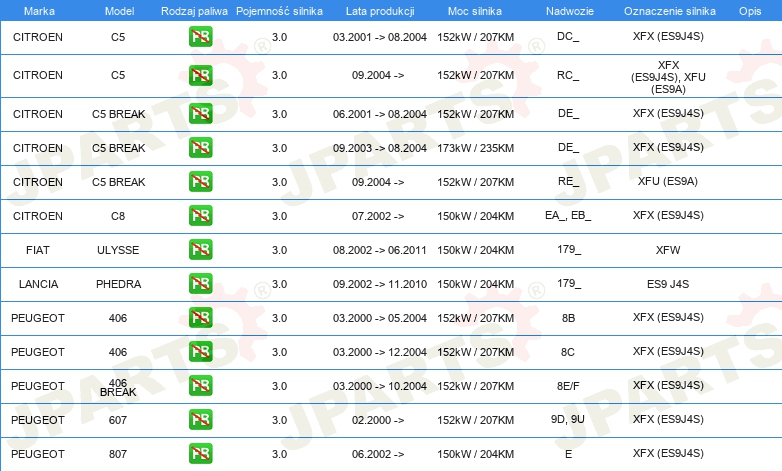This screenshot has width=782, height=471.
Task: Click engine code XFU (ES9A) in RE_ row
Action: [668, 182]
